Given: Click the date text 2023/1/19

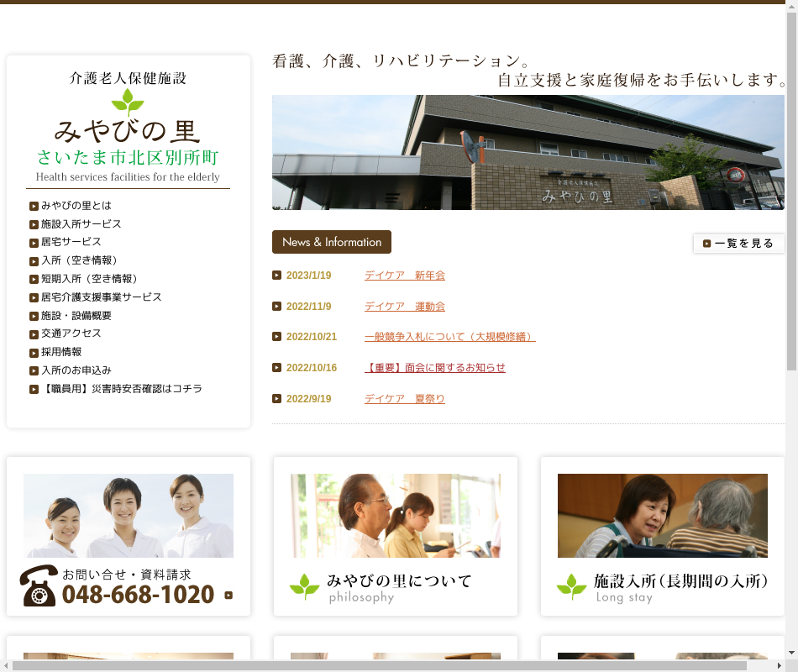Looking at the screenshot, I should tap(308, 276).
